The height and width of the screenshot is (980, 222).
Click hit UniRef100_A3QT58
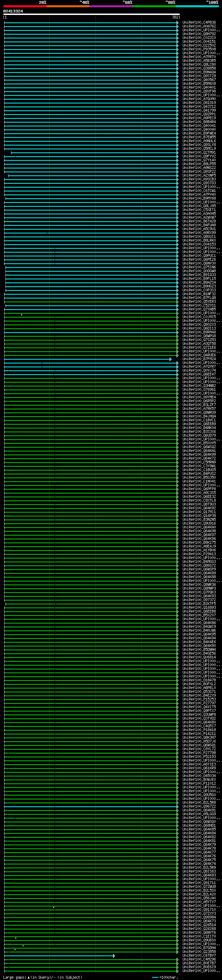(x=199, y=343)
